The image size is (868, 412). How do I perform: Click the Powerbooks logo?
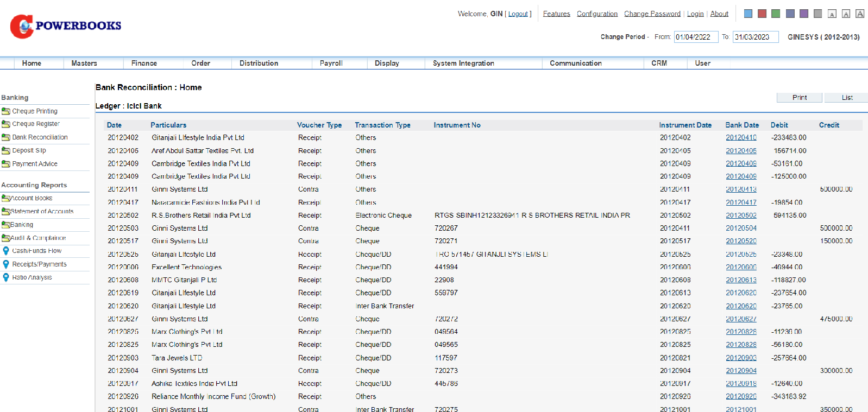point(66,26)
